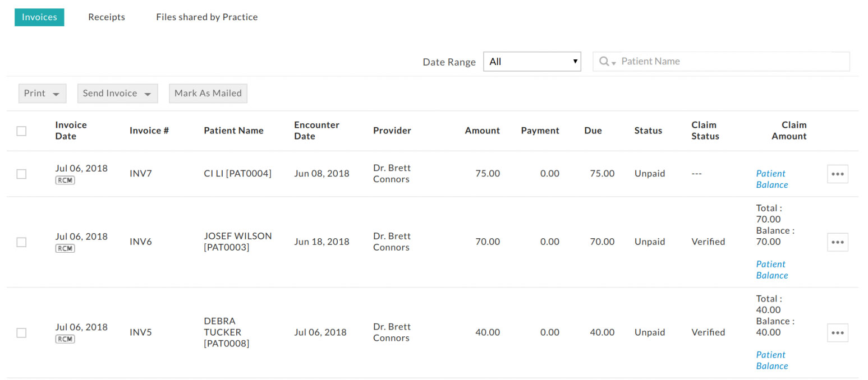This screenshot has height=380, width=868.
Task: Select the Invoices tab
Action: (39, 17)
